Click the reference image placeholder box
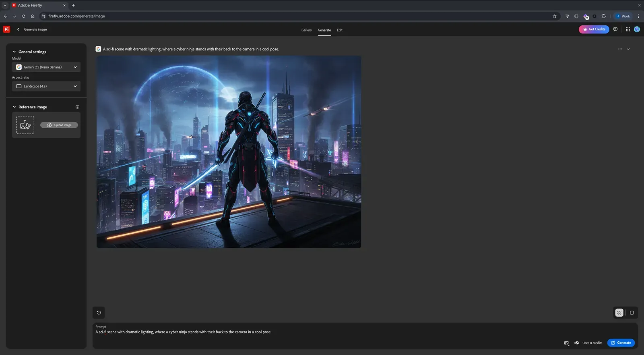644x355 pixels. click(25, 125)
